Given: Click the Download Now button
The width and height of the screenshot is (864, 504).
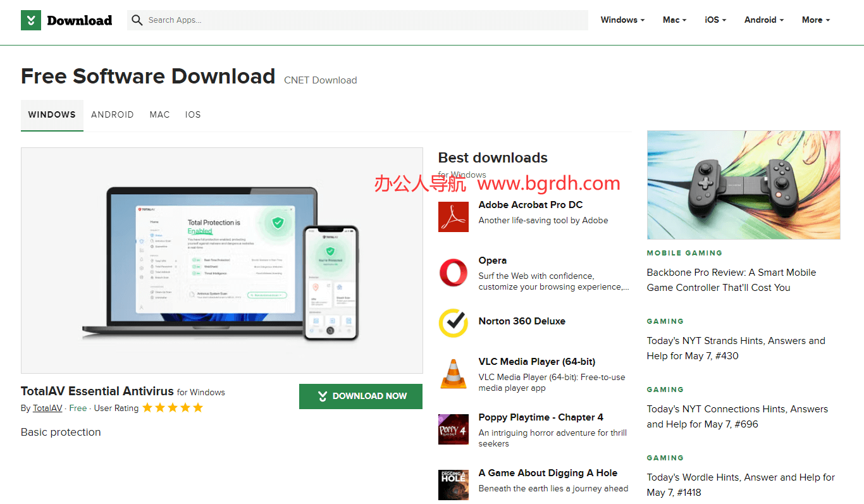Looking at the screenshot, I should point(361,396).
